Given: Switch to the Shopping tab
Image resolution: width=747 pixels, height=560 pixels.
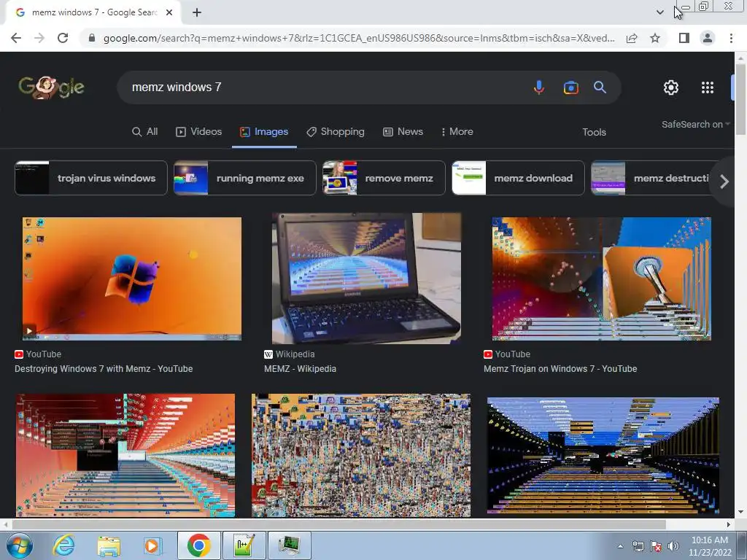Looking at the screenshot, I should coord(336,132).
